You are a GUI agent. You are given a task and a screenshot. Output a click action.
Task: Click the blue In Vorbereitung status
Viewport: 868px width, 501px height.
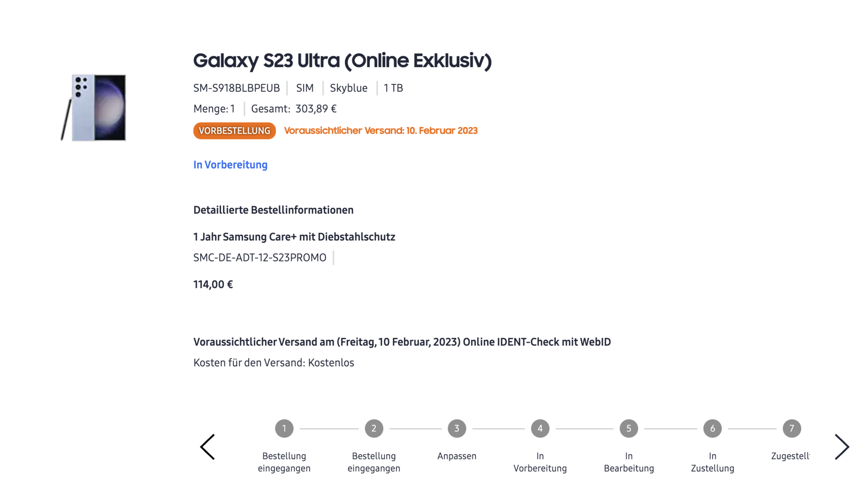pyautogui.click(x=230, y=165)
